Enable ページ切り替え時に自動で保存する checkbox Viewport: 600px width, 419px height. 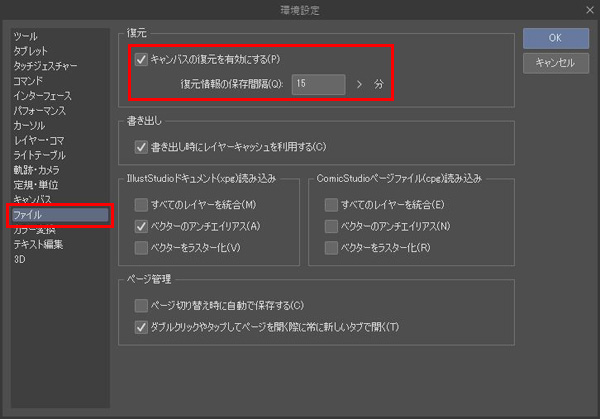(x=141, y=304)
